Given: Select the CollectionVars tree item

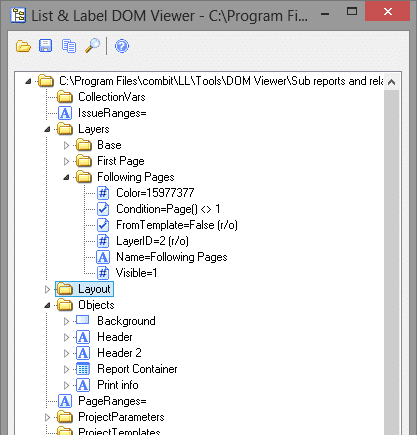Looking at the screenshot, I should 112,97.
